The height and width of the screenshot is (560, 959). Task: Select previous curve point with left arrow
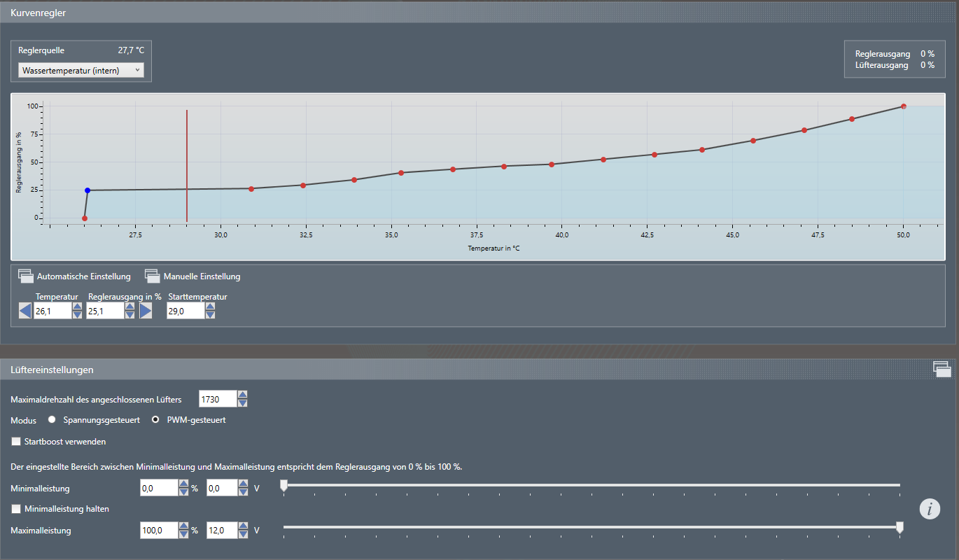[25, 310]
